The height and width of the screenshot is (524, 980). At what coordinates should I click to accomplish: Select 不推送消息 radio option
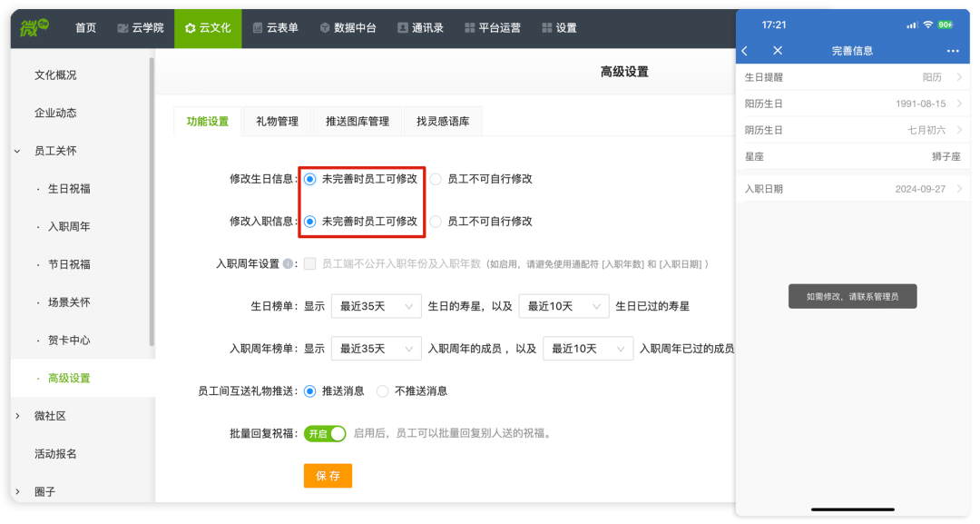[x=383, y=391]
